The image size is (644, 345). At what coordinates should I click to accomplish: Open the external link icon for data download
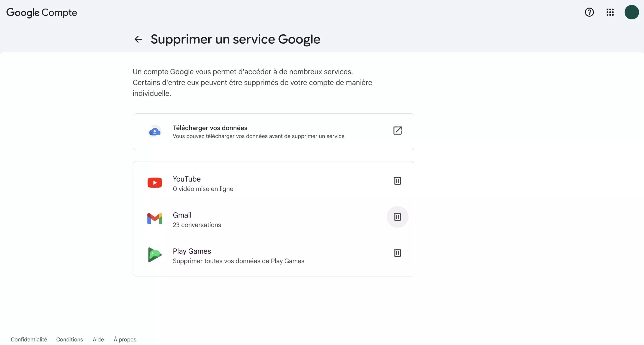pyautogui.click(x=397, y=131)
